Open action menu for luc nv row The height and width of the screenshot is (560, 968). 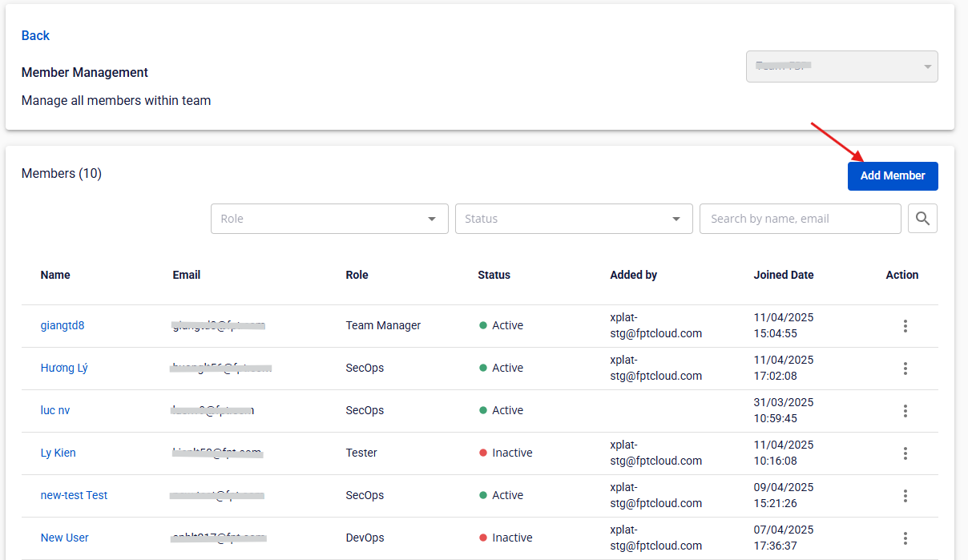click(x=905, y=411)
